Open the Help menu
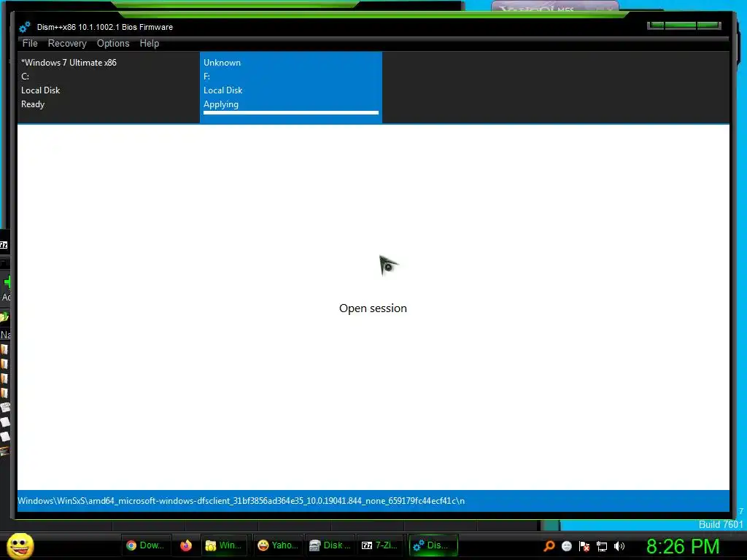The image size is (747, 560). pos(149,43)
